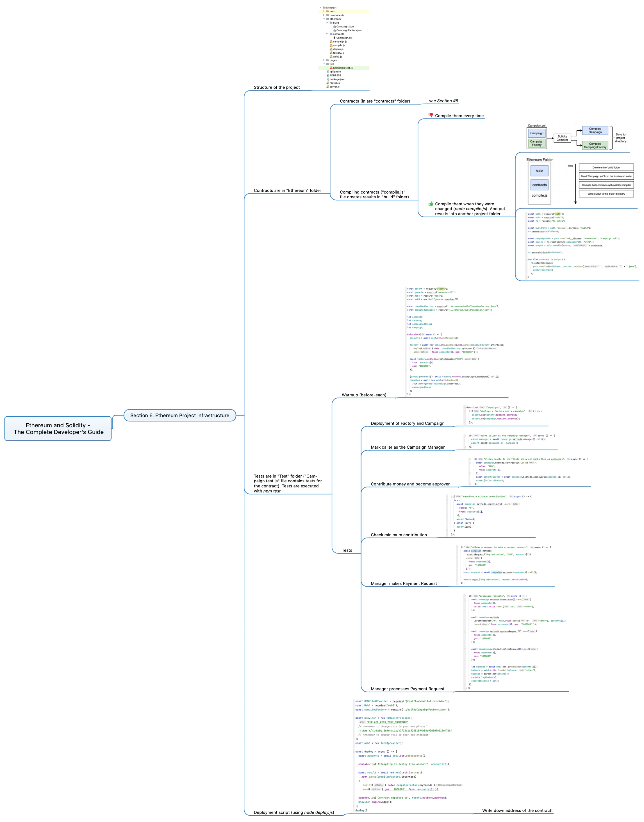The height and width of the screenshot is (822, 644).
Task: Open the deploy.js HDWalletProvider code image
Action: tap(408, 756)
